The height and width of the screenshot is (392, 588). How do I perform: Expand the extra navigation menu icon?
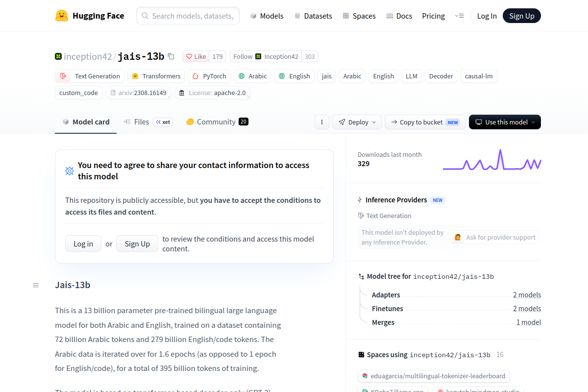pyautogui.click(x=459, y=16)
